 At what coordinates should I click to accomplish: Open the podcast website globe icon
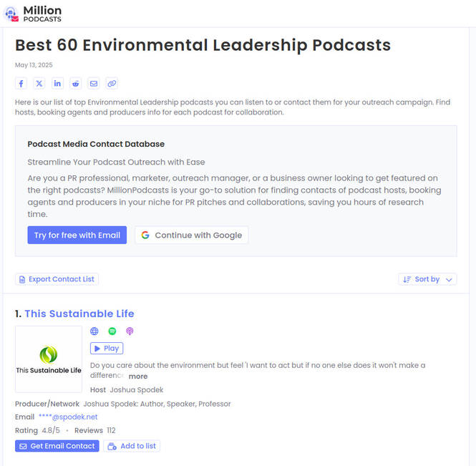[x=94, y=331]
